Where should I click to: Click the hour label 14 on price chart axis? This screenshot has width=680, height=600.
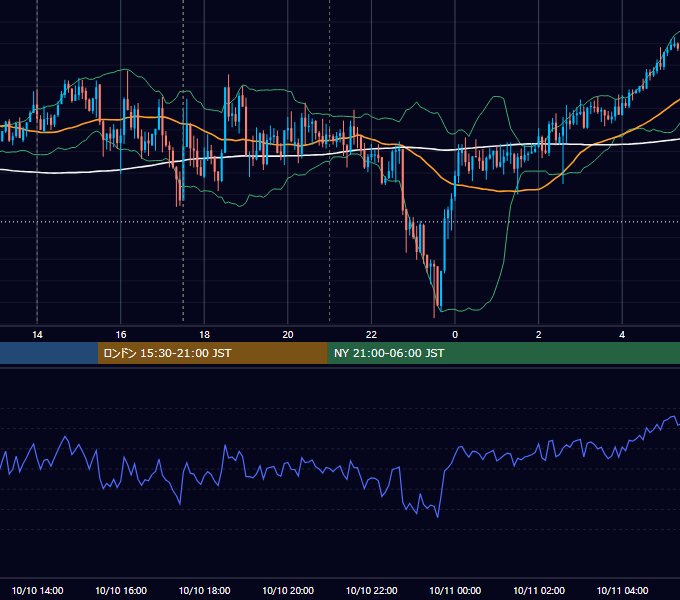point(37,335)
